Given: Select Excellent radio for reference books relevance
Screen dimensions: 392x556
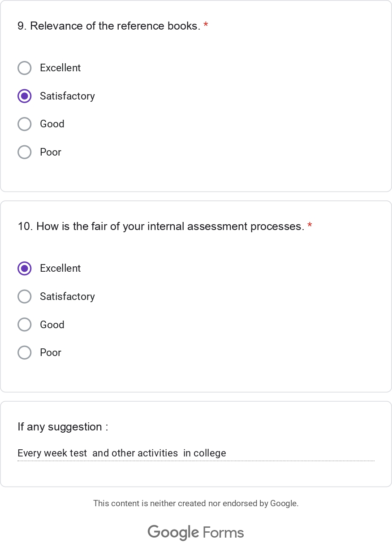Looking at the screenshot, I should coord(24,68).
